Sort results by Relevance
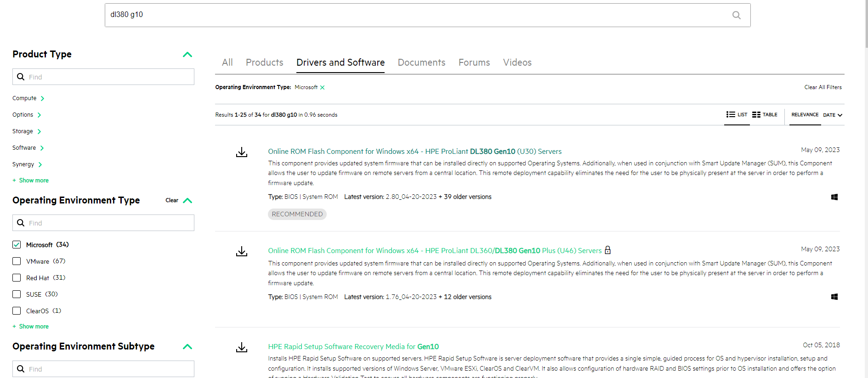This screenshot has height=378, width=868. (x=805, y=115)
